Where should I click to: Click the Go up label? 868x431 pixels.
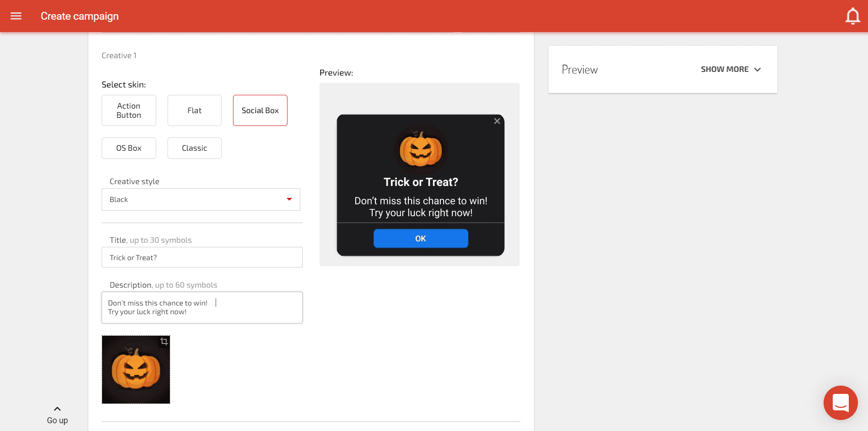(57, 420)
